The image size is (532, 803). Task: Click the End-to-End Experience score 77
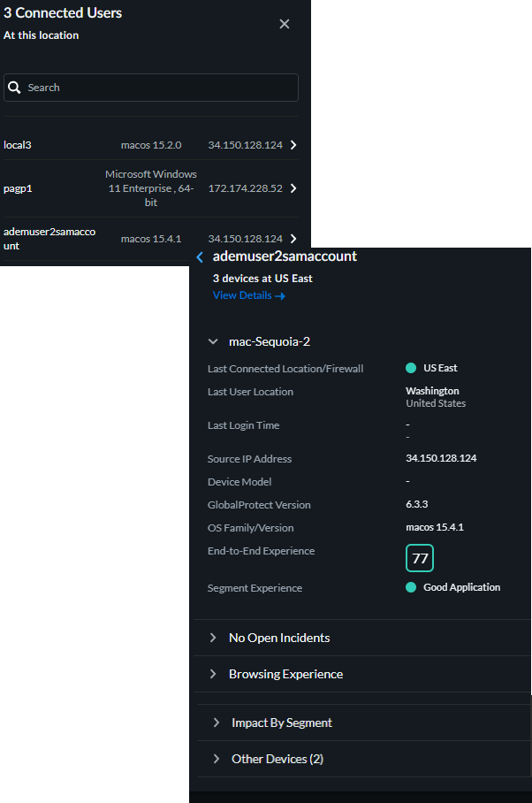[x=420, y=558]
